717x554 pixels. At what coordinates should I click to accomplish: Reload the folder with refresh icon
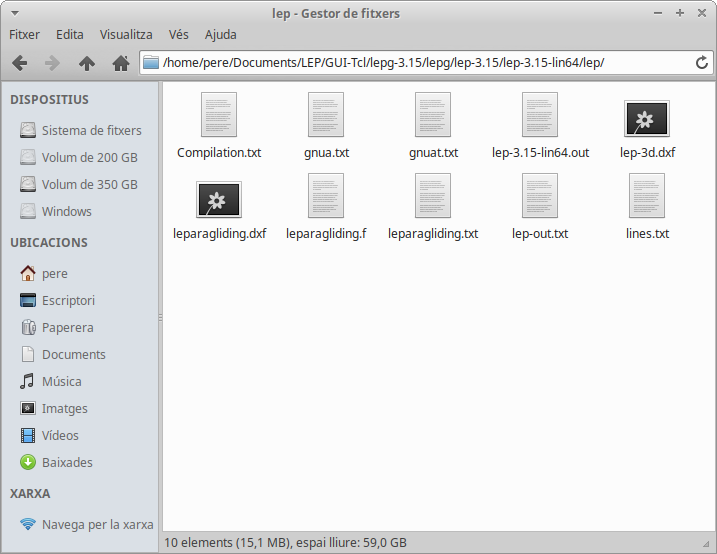pos(702,63)
